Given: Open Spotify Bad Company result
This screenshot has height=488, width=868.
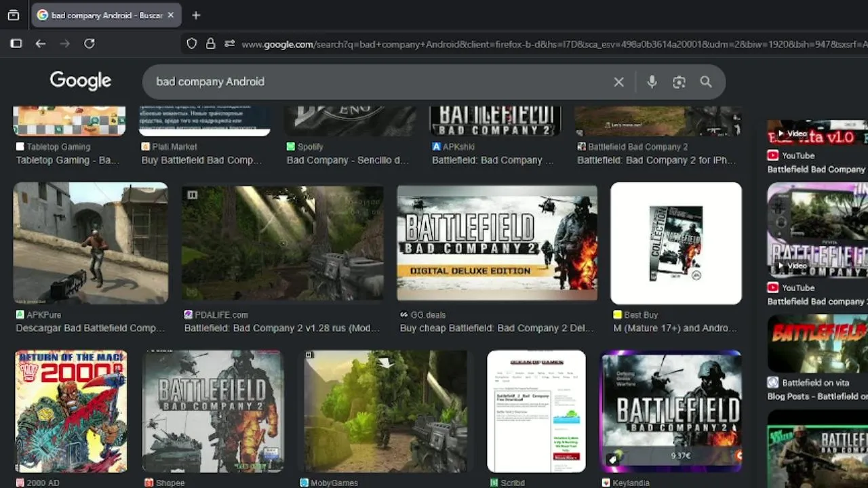Looking at the screenshot, I should point(348,160).
